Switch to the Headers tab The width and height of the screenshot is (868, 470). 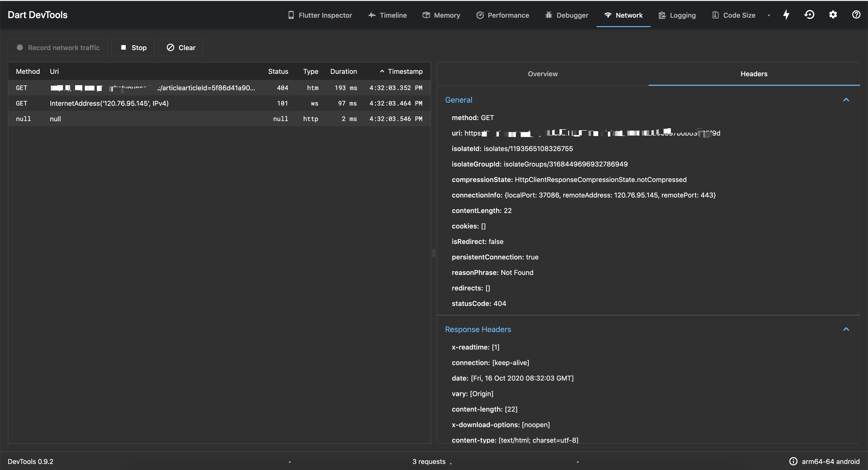tap(754, 74)
